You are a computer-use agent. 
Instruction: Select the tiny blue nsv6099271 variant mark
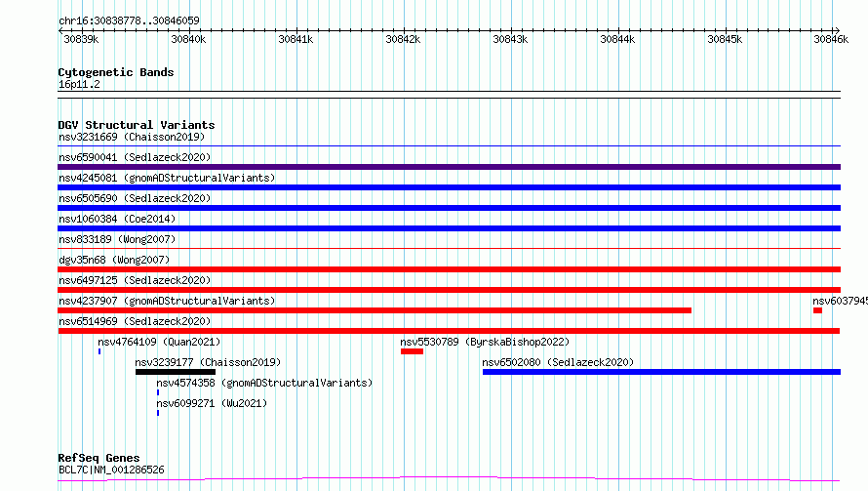point(158,413)
